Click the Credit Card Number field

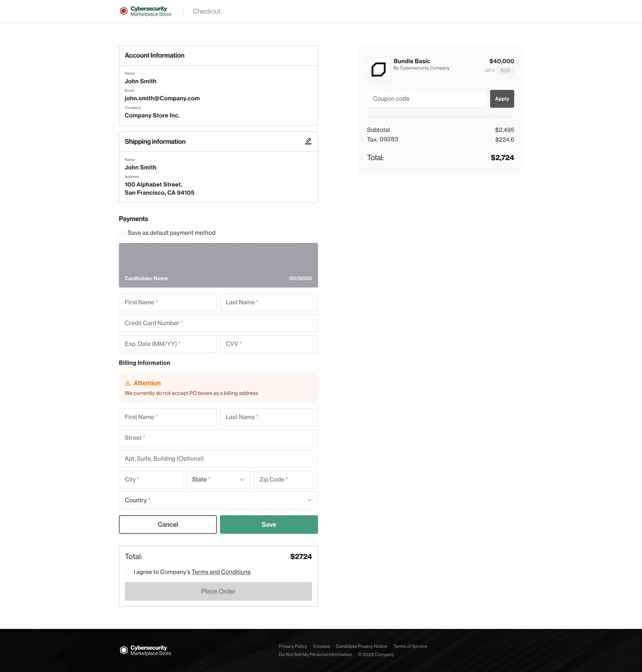point(218,323)
